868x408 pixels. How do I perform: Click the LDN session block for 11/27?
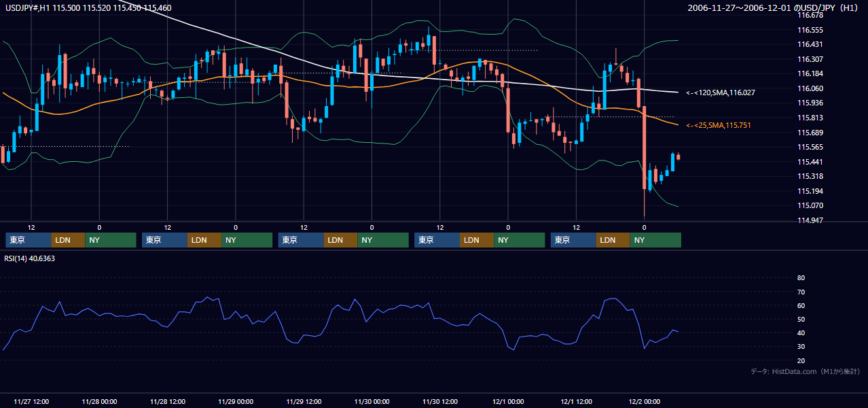(68, 240)
